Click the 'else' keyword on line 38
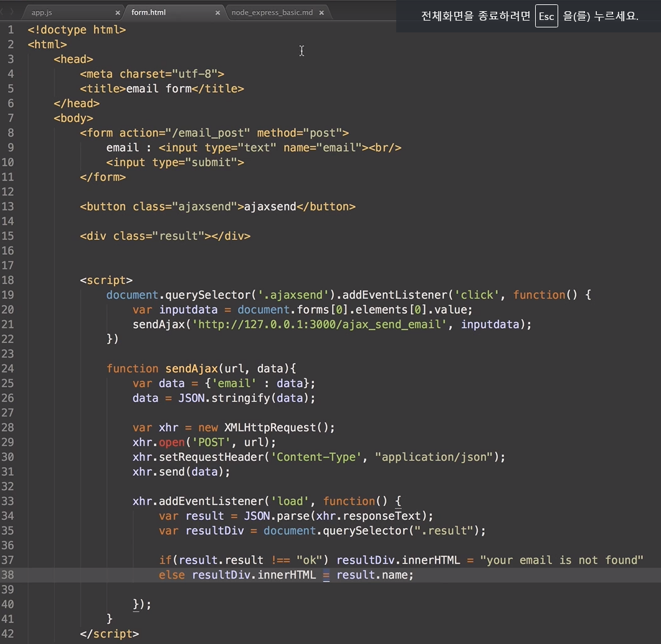Screen dimensions: 661x644 tap(171, 575)
